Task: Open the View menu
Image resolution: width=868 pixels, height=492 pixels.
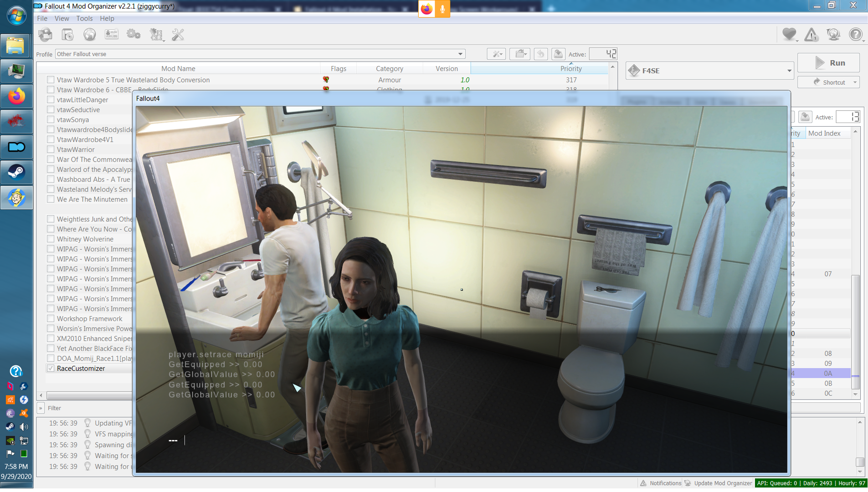Action: (x=62, y=19)
